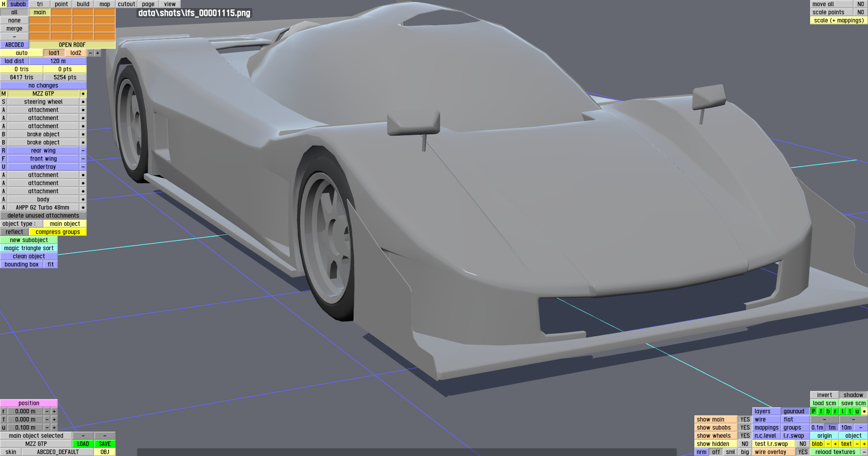The width and height of the screenshot is (868, 456).
Task: Switch to the cutout tab
Action: click(x=127, y=4)
